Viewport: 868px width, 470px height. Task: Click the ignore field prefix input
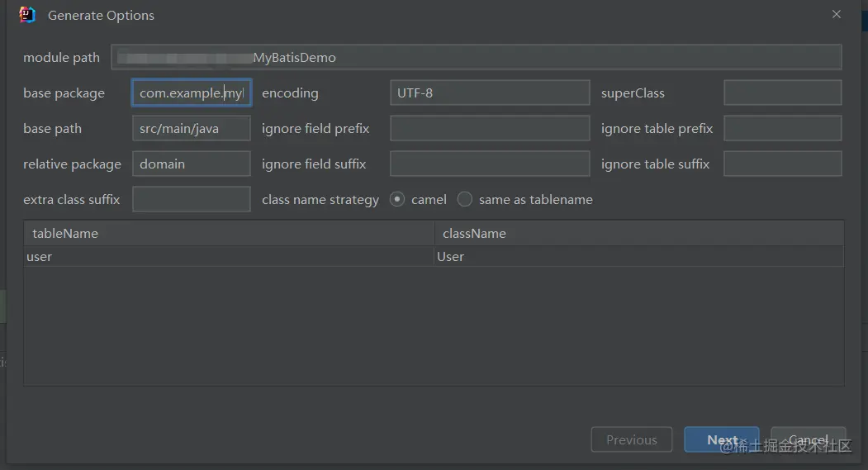[x=490, y=128]
